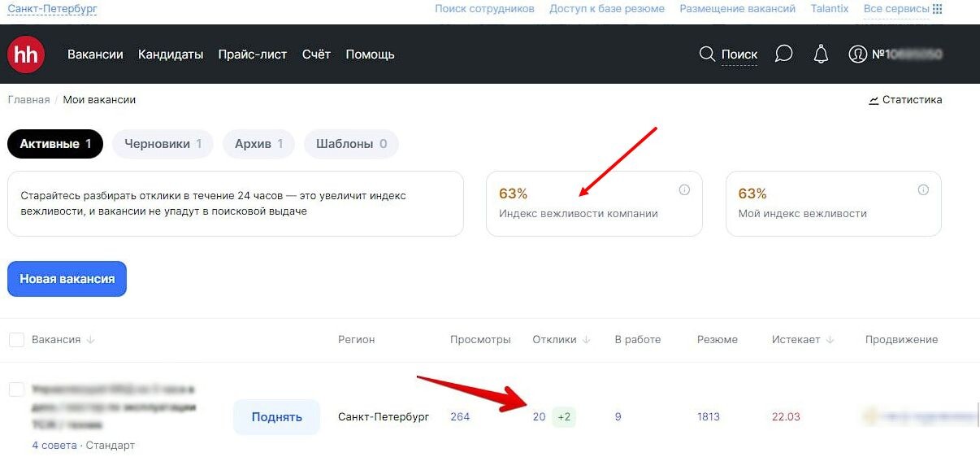The image size is (980, 457).
Task: Select all vacancies checkbox in header
Action: (16, 339)
